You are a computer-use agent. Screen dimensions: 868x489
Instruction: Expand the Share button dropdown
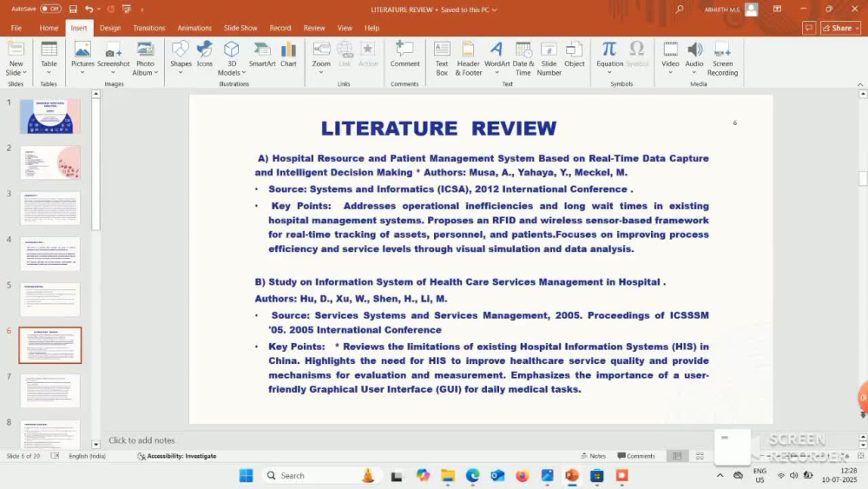click(x=857, y=29)
